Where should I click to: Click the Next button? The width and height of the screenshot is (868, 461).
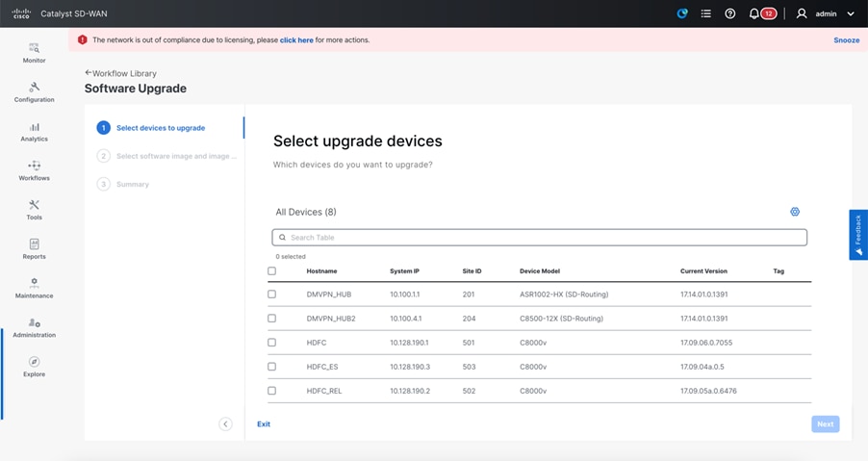pyautogui.click(x=826, y=423)
